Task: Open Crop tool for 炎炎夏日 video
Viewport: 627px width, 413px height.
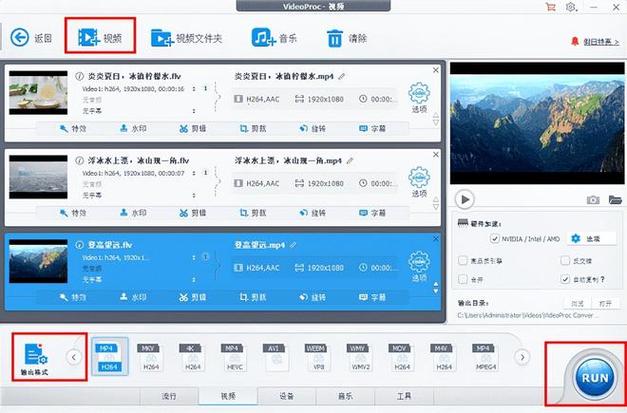Action: tap(253, 129)
